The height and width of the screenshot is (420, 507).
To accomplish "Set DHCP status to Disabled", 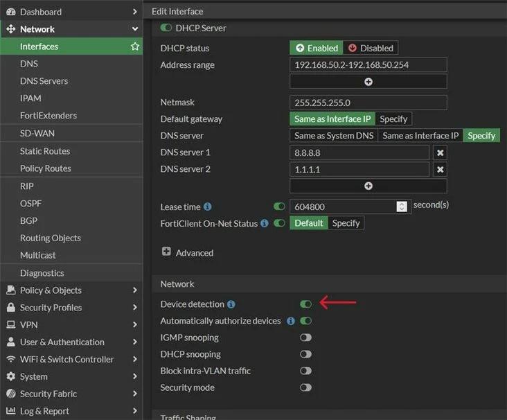I will coord(371,48).
